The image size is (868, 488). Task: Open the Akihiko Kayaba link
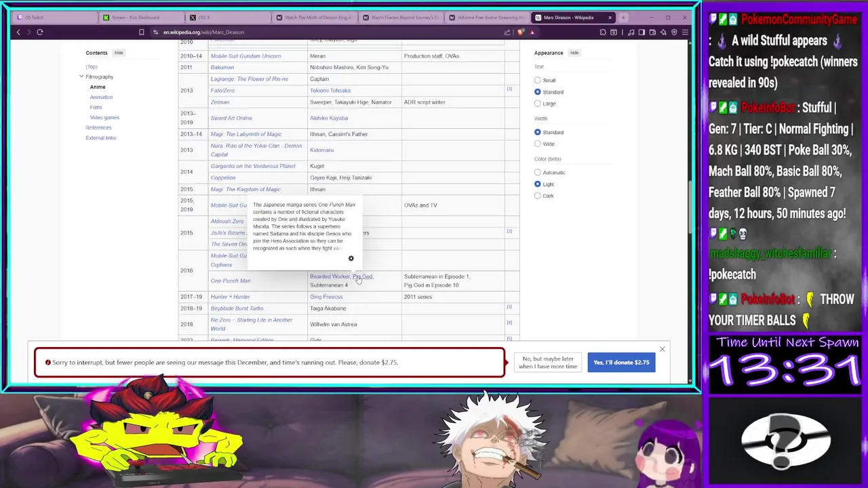point(329,118)
